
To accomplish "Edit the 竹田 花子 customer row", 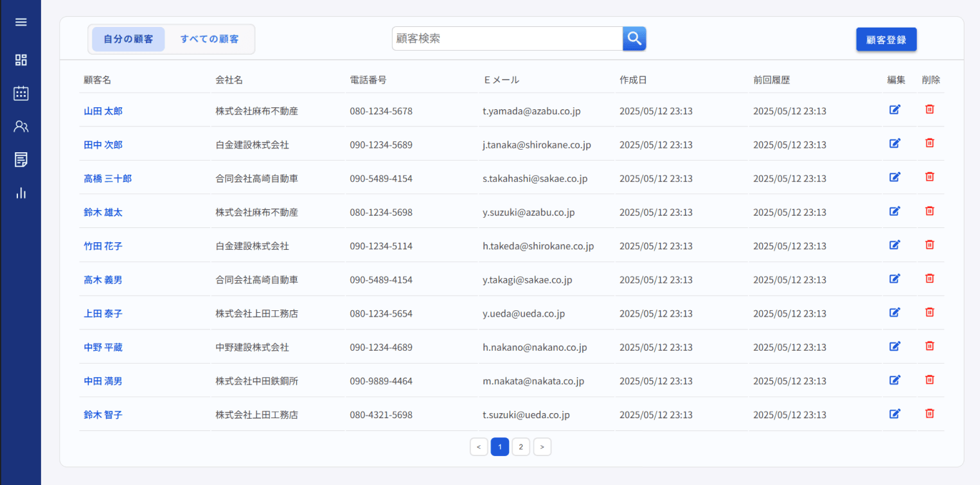I will pyautogui.click(x=895, y=245).
